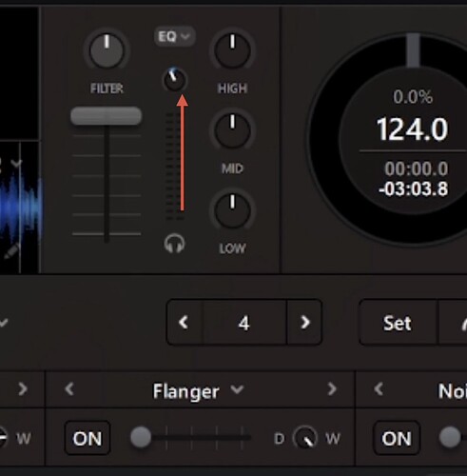Click the small gain knob below EQ
This screenshot has width=467, height=476.
click(174, 80)
